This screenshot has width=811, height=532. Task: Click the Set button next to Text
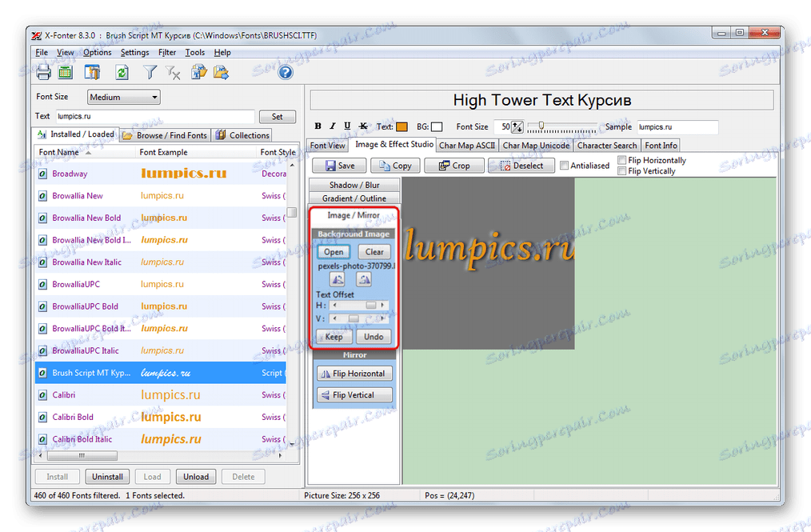[x=278, y=117]
